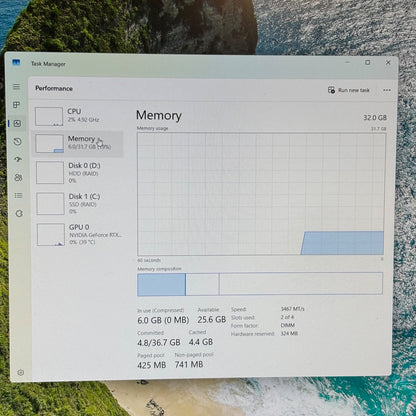Select the GPU 0 performance item
The height and width of the screenshot is (416, 416).
tap(80, 234)
